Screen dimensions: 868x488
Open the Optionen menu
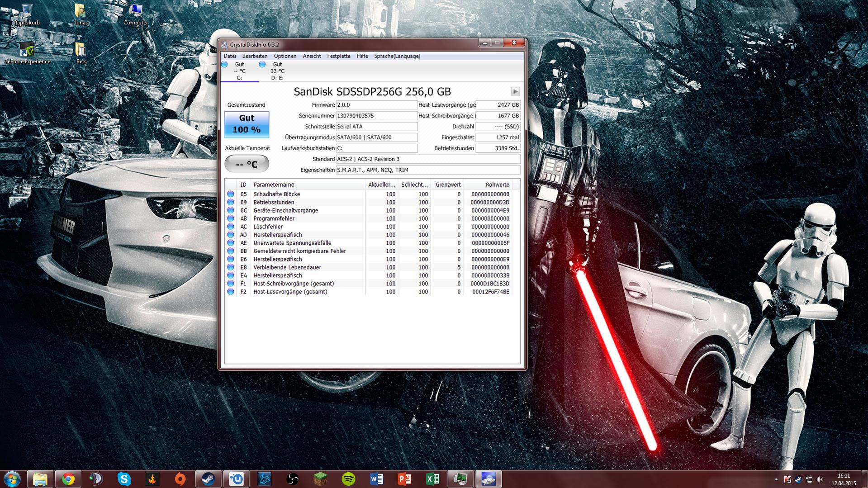pyautogui.click(x=285, y=56)
